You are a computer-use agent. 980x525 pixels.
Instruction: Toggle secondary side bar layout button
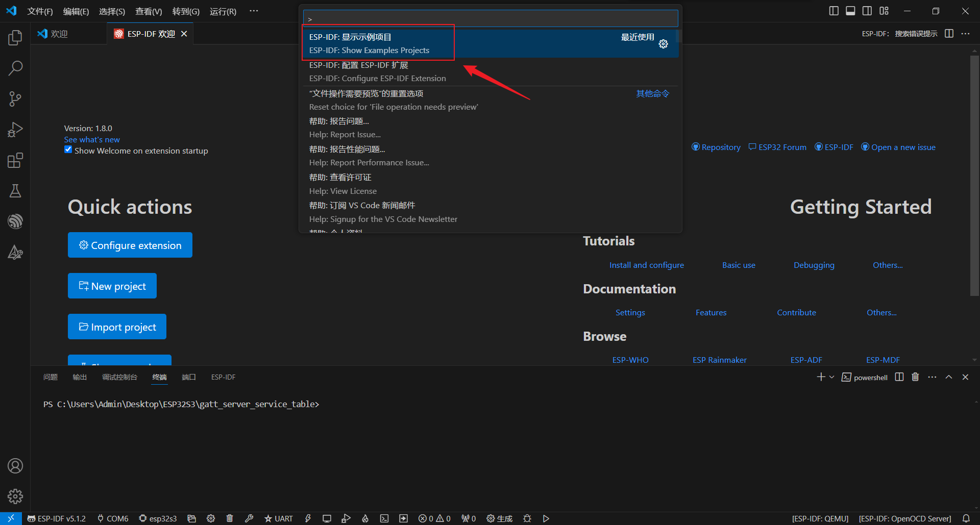point(867,11)
